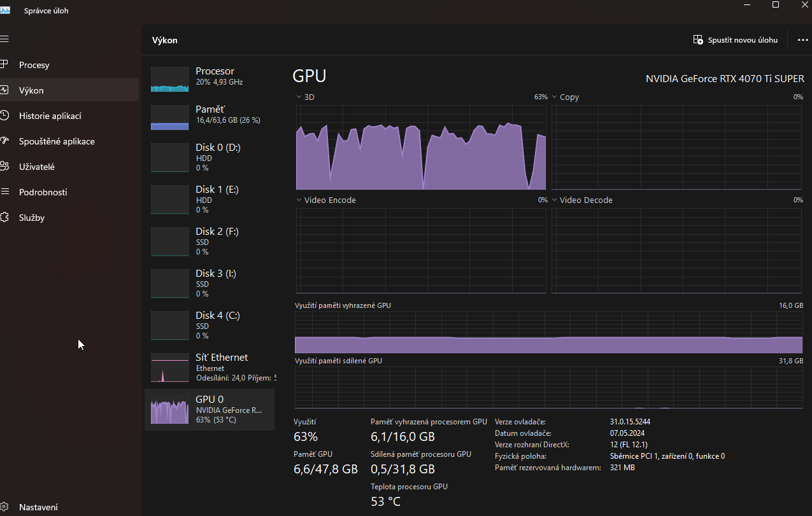Open the Podrobnosti details list icon

4,192
